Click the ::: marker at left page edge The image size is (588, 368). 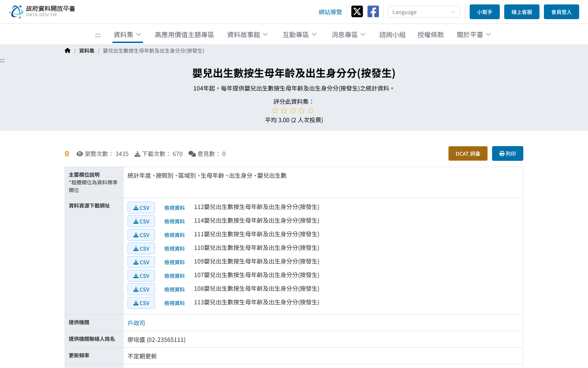pos(2,60)
